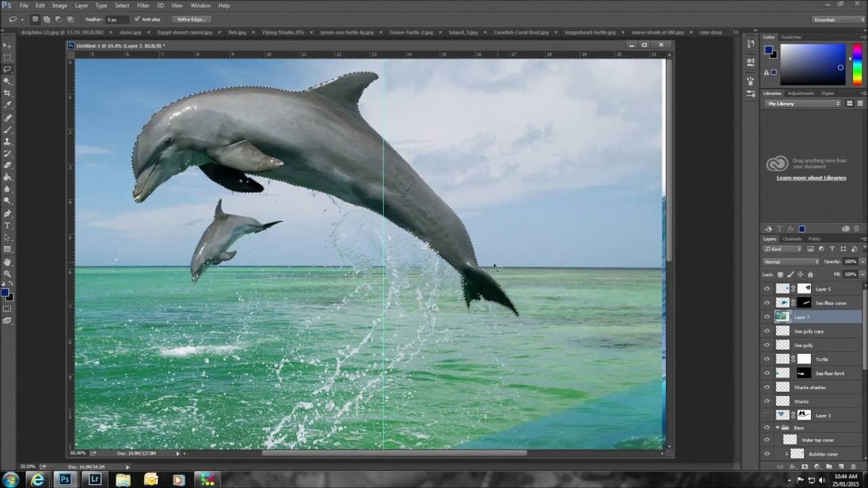Select the Layer 7 thumbnail
Image resolution: width=868 pixels, height=488 pixels.
tap(783, 317)
